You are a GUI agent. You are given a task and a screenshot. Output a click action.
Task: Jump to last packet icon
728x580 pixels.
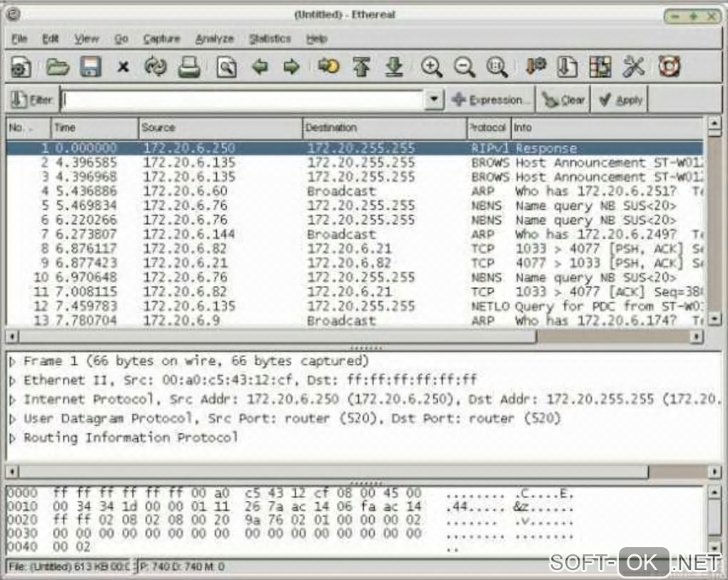394,67
